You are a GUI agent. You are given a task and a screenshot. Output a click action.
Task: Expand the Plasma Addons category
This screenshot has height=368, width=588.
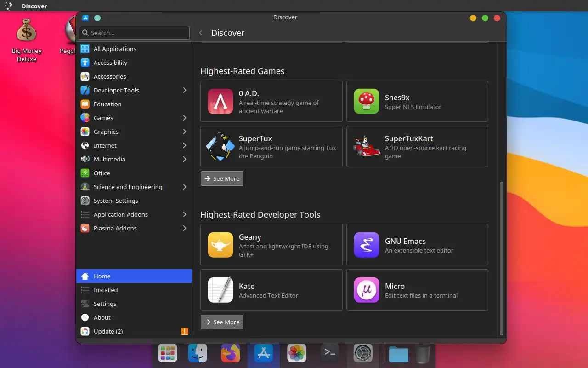pos(185,228)
